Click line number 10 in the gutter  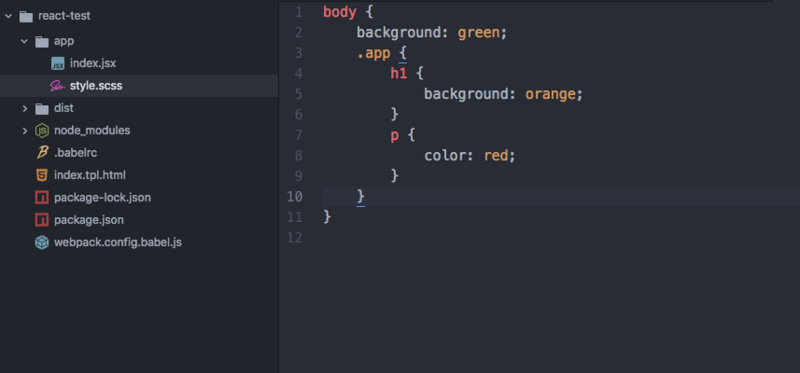point(295,196)
